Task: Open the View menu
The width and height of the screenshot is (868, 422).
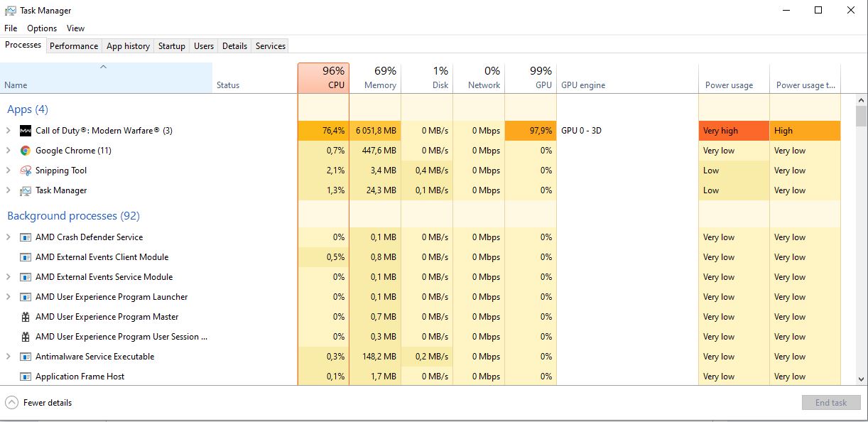Action: (76, 28)
